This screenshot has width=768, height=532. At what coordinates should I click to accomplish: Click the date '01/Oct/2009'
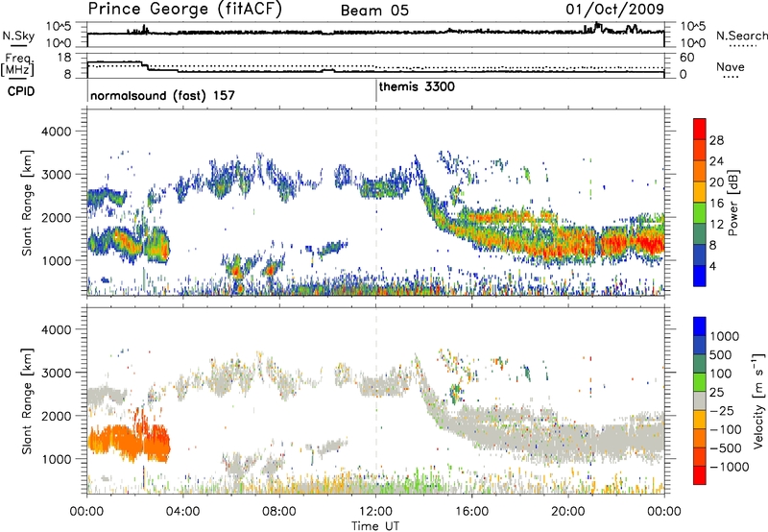coord(614,10)
